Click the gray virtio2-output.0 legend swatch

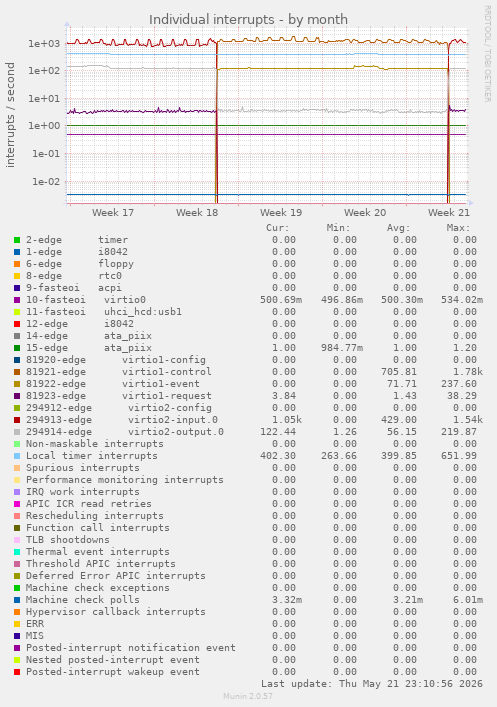coord(17,432)
